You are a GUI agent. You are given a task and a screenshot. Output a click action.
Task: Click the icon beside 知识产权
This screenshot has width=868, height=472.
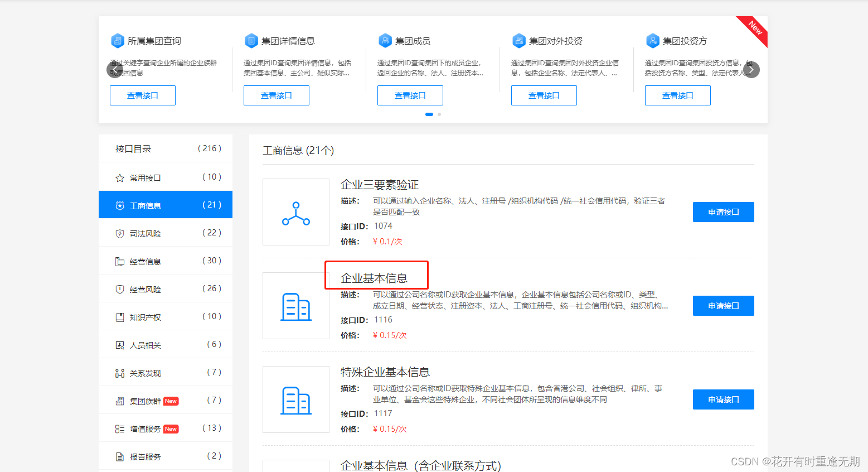coord(119,317)
